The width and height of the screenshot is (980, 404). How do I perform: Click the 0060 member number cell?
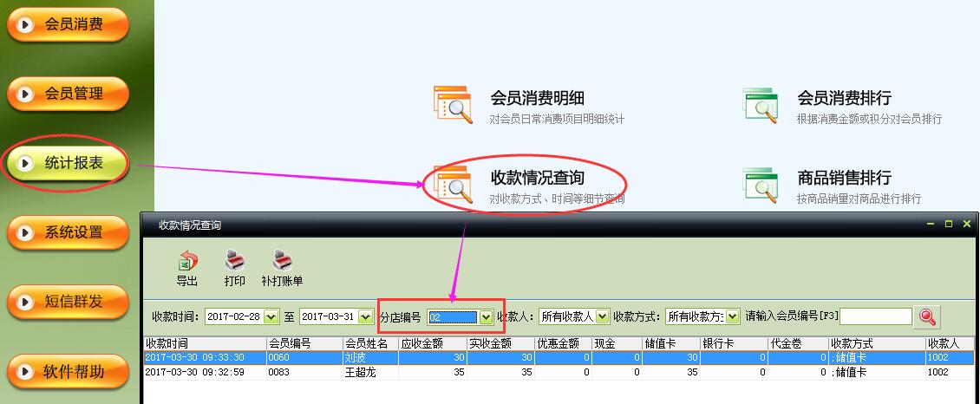coord(304,358)
